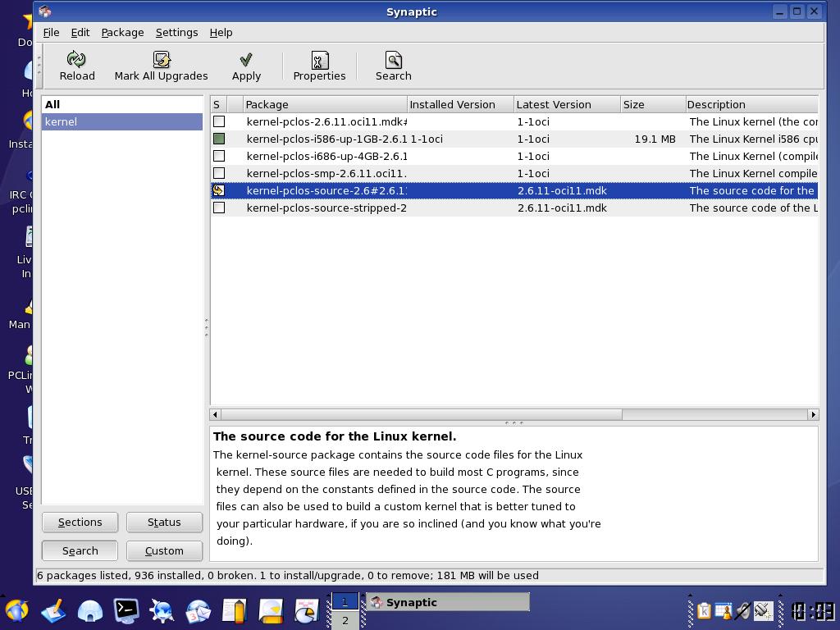Viewport: 840px width, 630px height.
Task: Select the All filter in the left list
Action: pyautogui.click(x=122, y=104)
